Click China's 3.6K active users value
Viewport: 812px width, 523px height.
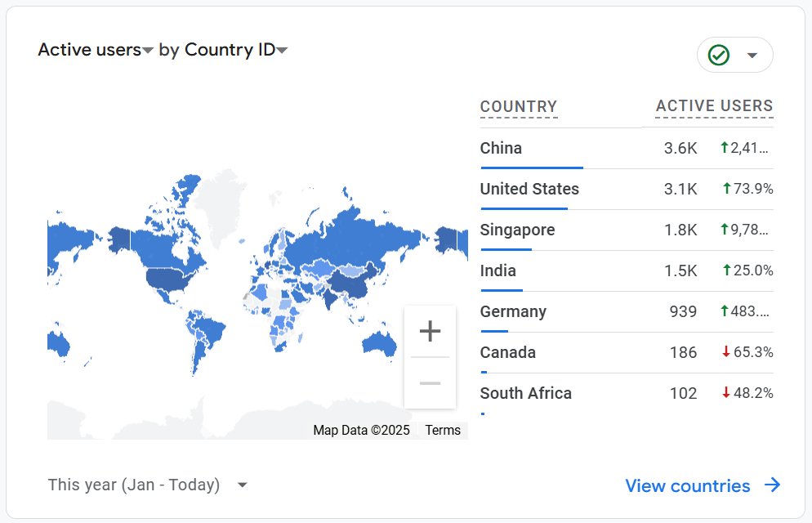pyautogui.click(x=680, y=148)
